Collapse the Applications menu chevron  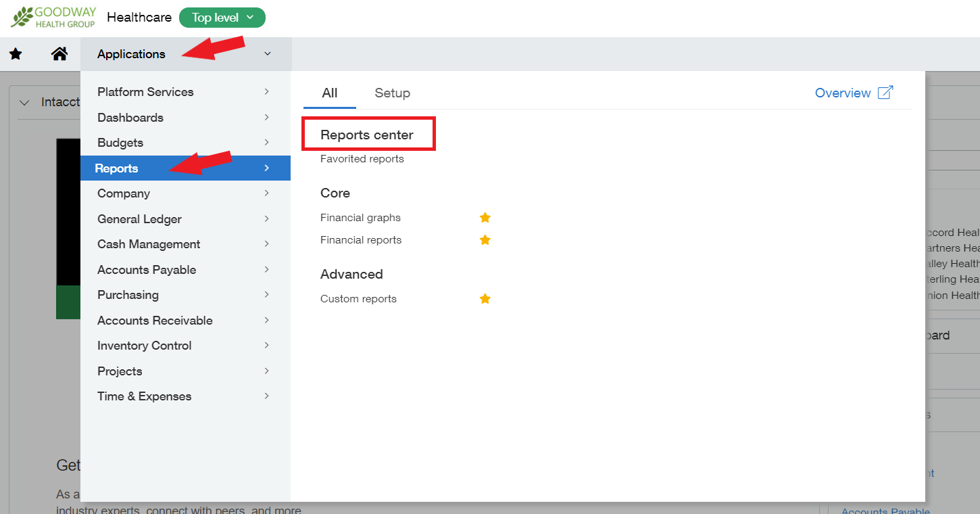(x=268, y=54)
